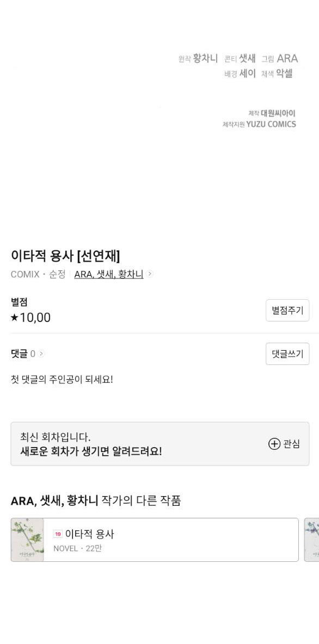Open the 별점주기 rating button
The width and height of the screenshot is (319, 644).
coord(287,309)
